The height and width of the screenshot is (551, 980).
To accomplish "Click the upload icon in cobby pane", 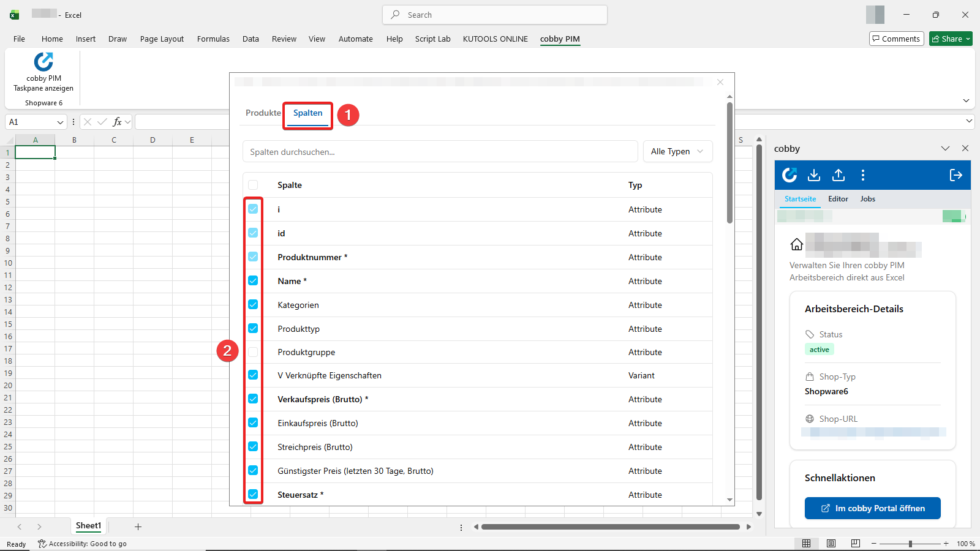I will coord(839,176).
